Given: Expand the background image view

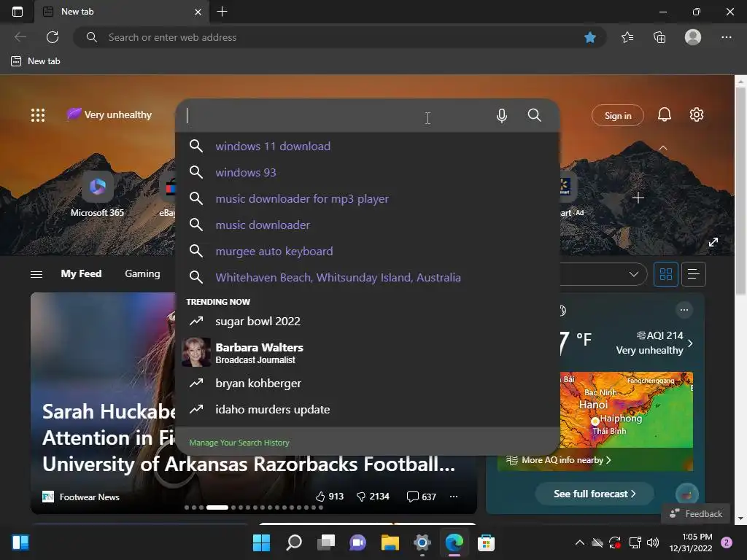Looking at the screenshot, I should tap(713, 242).
